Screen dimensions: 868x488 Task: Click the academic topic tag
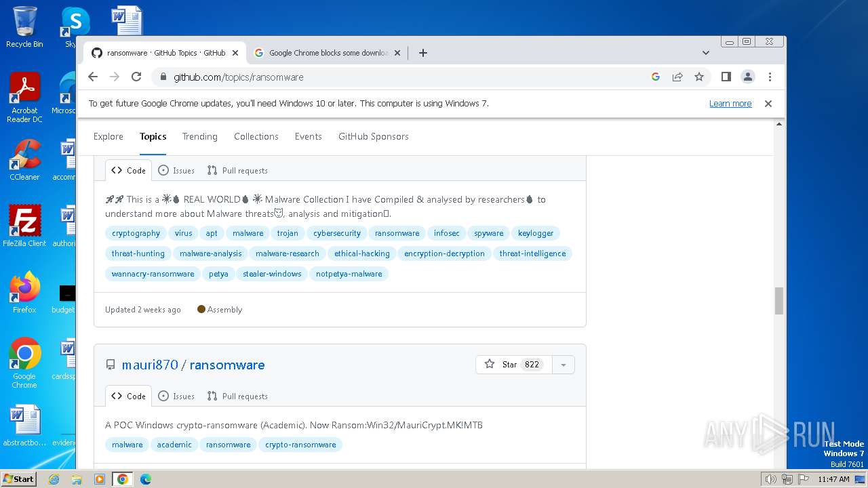(174, 445)
